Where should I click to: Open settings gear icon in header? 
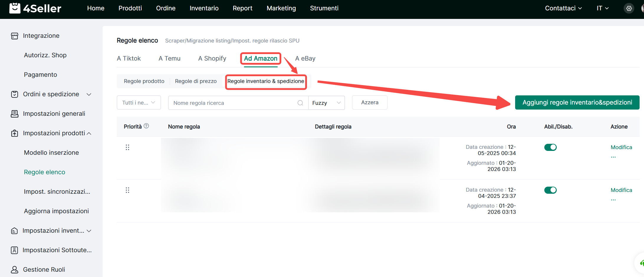[x=629, y=8]
